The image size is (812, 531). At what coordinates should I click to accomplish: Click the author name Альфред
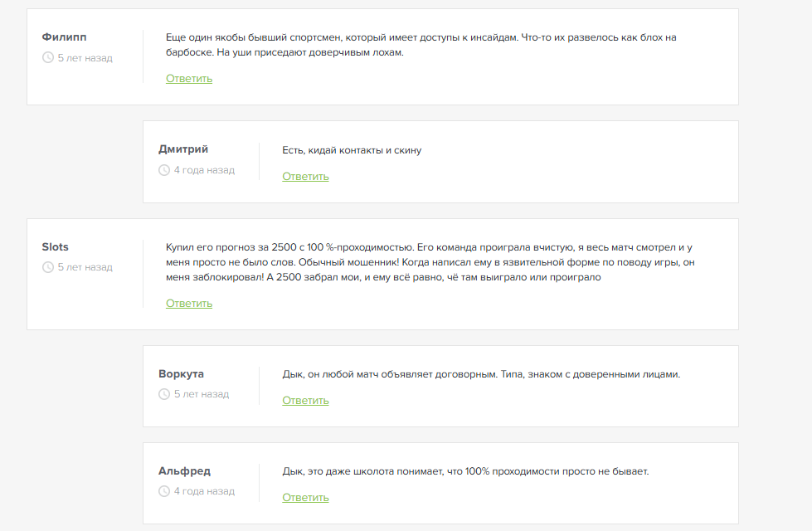(x=184, y=470)
